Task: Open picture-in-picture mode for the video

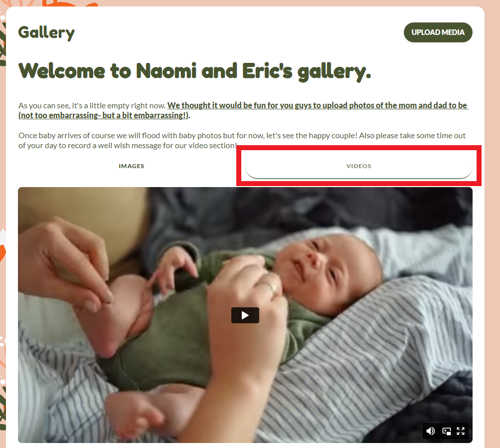Action: pos(447,432)
